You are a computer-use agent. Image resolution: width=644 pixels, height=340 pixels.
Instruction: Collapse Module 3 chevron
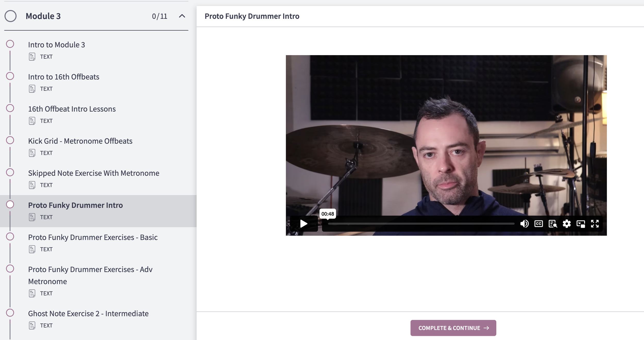click(x=182, y=16)
